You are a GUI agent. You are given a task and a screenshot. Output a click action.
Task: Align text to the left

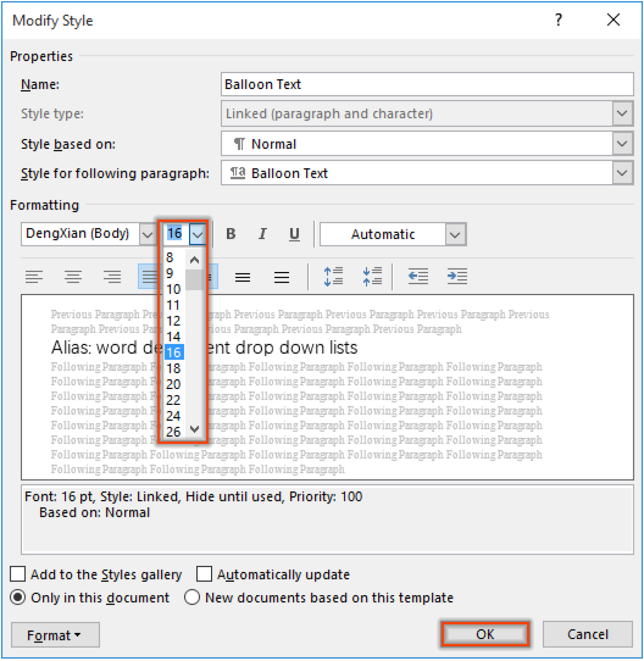[x=34, y=276]
